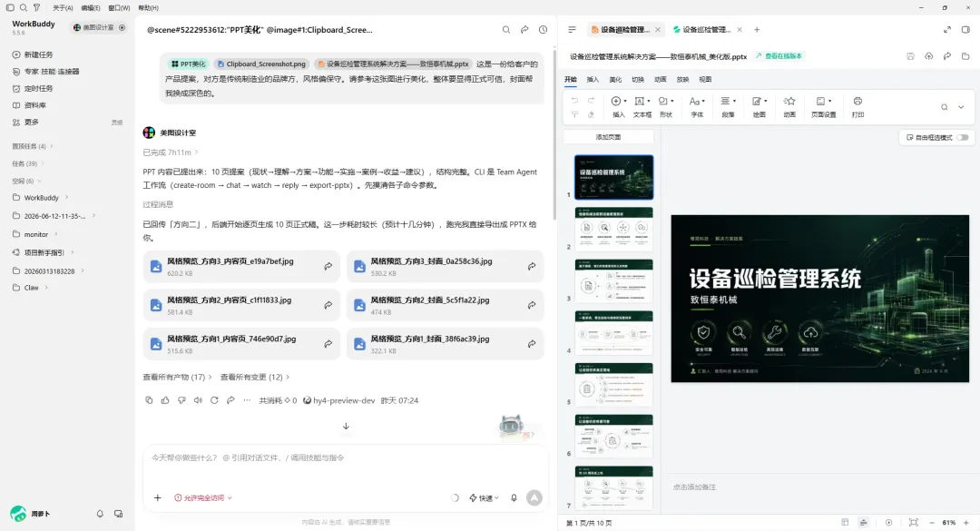This screenshot has width=980, height=531.
Task: Open 页面设置 dropdown
Action: click(x=824, y=106)
